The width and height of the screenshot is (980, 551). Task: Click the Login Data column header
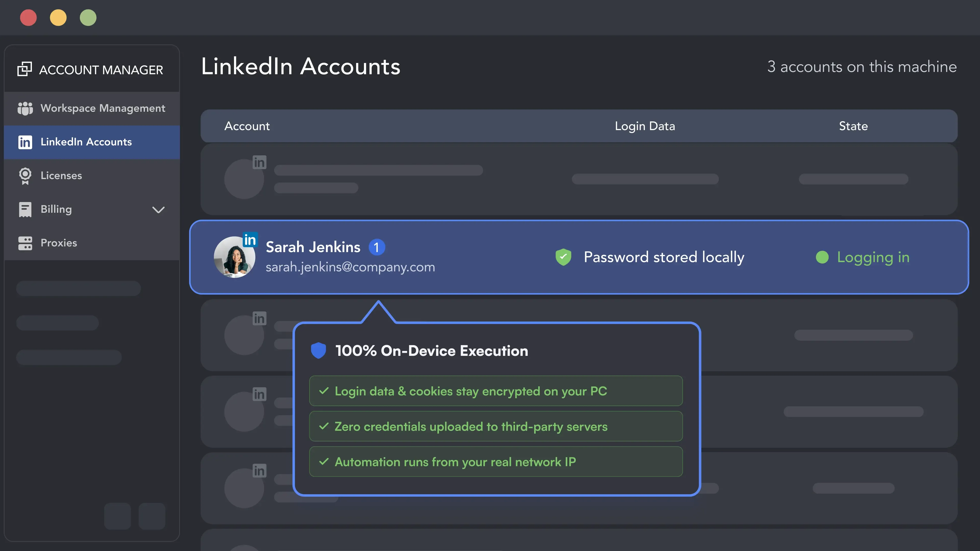[645, 126]
